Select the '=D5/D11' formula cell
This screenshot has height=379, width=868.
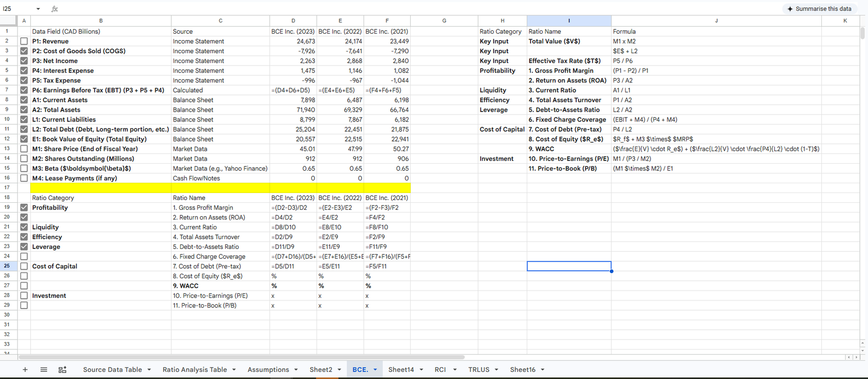293,266
